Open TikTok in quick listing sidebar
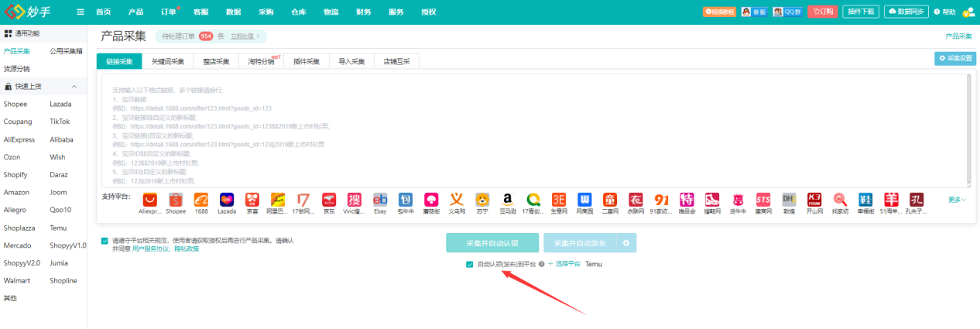The image size is (980, 329). 60,122
